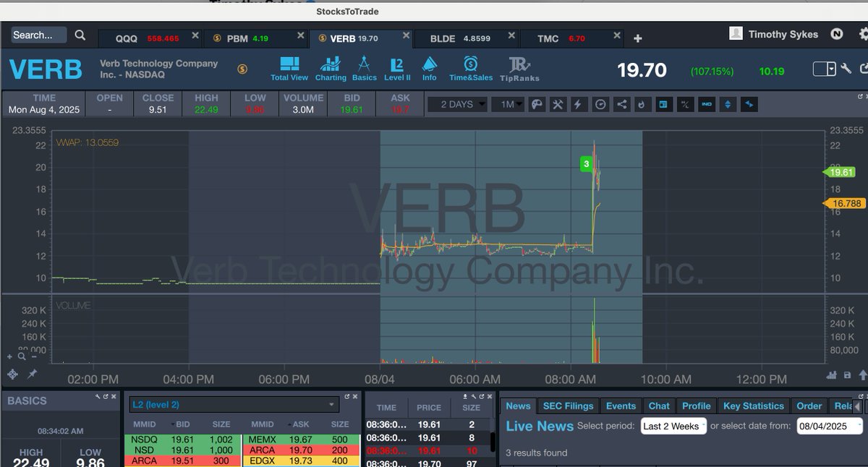Toggle the IND indicators button

[x=707, y=104]
